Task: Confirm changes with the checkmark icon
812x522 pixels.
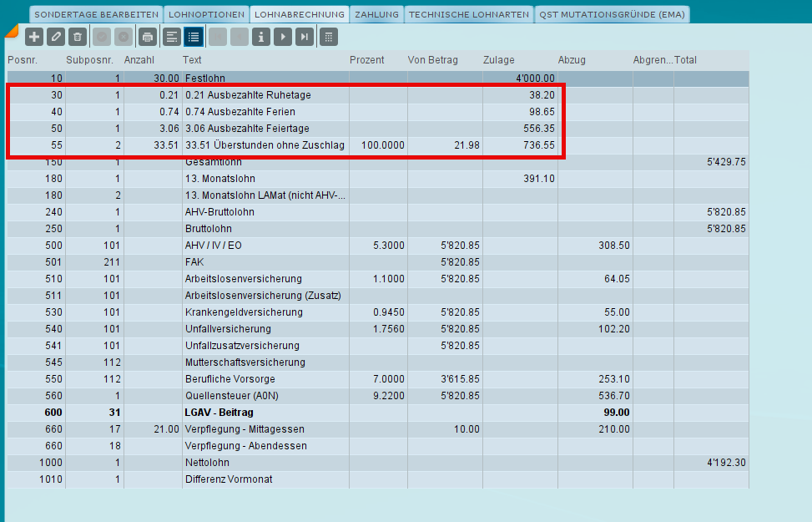Action: tap(102, 37)
